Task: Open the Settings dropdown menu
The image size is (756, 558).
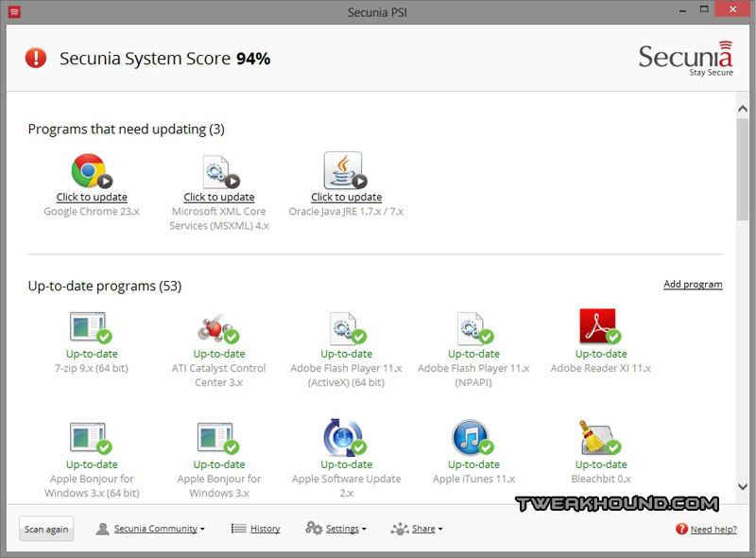Action: pyautogui.click(x=346, y=529)
